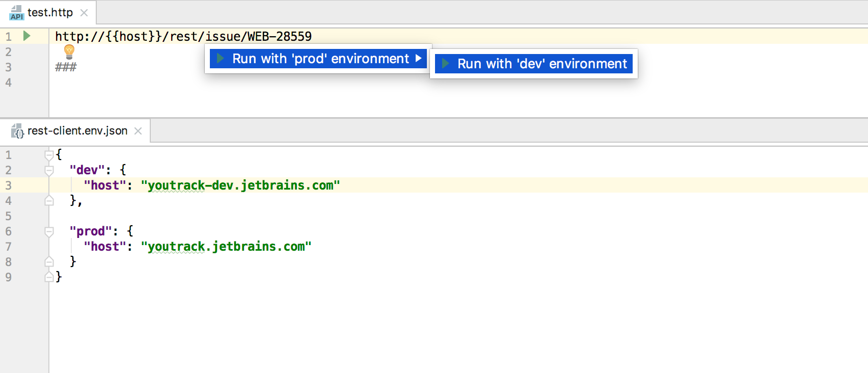
Task: Click the ### request separator line
Action: pos(66,67)
